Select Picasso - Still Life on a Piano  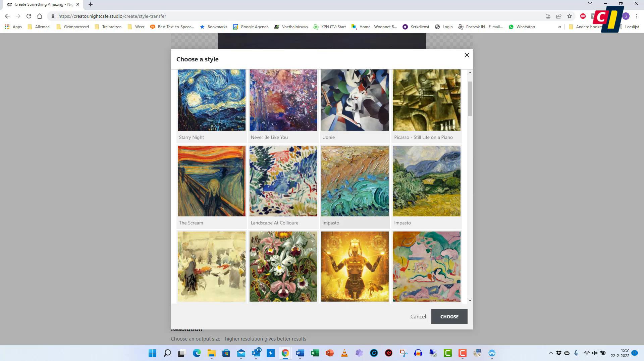(427, 100)
